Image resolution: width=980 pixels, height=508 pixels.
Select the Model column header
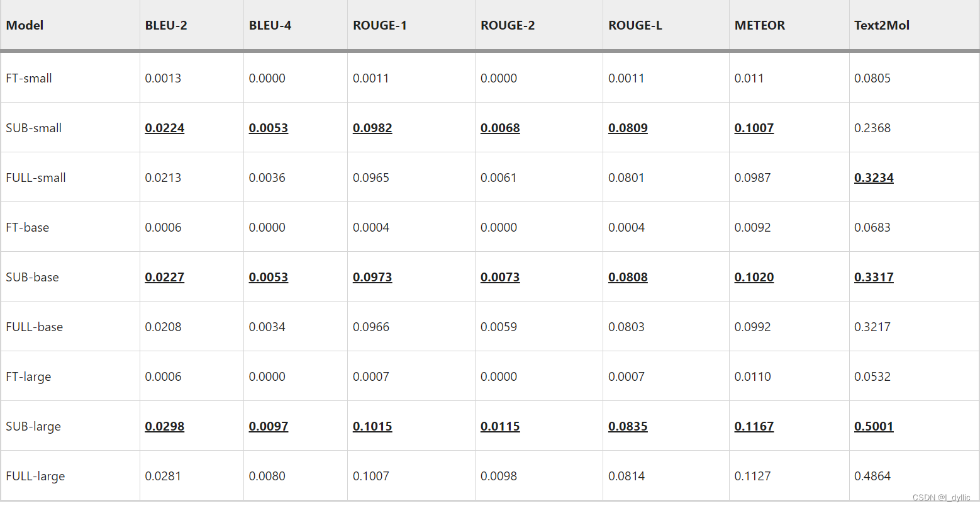pyautogui.click(x=25, y=26)
